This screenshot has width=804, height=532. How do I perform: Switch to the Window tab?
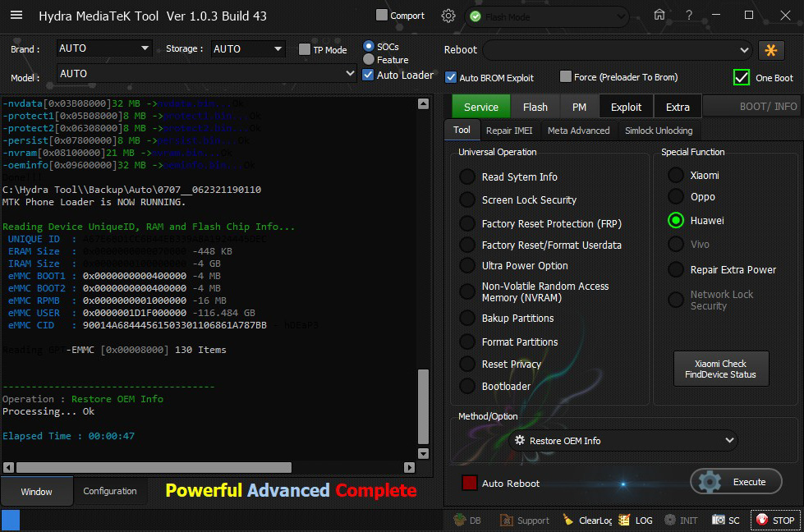37,491
